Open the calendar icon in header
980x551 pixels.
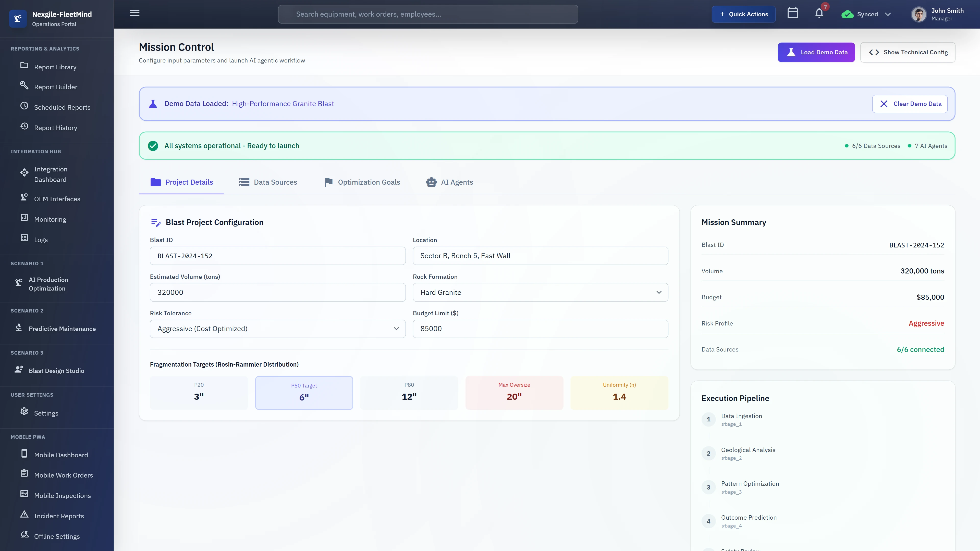(792, 13)
